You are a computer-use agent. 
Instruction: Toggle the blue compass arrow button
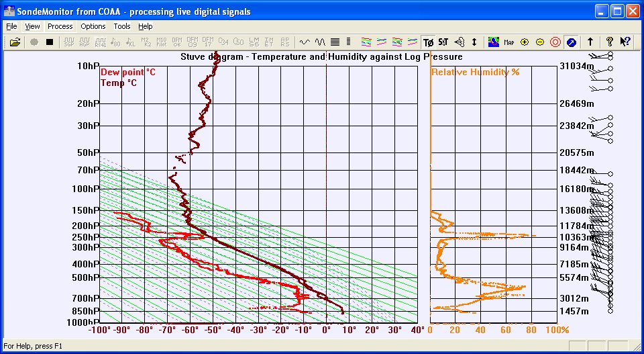pos(571,42)
